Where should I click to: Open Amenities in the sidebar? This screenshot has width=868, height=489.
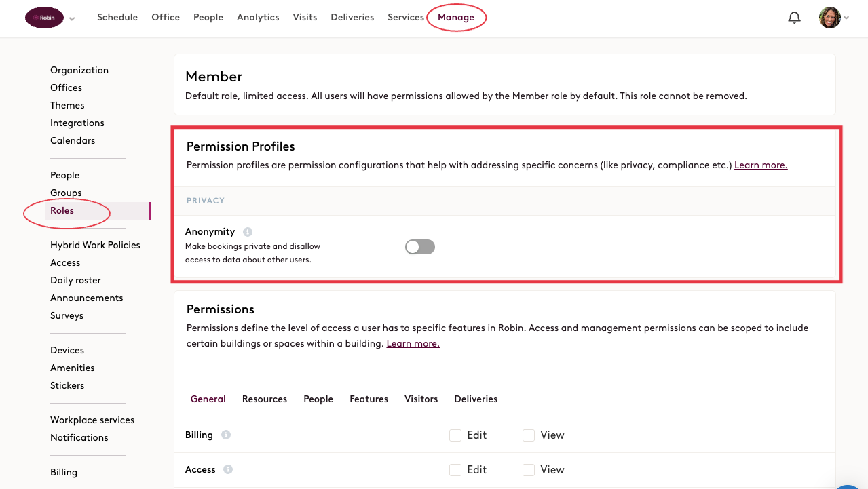tap(73, 368)
